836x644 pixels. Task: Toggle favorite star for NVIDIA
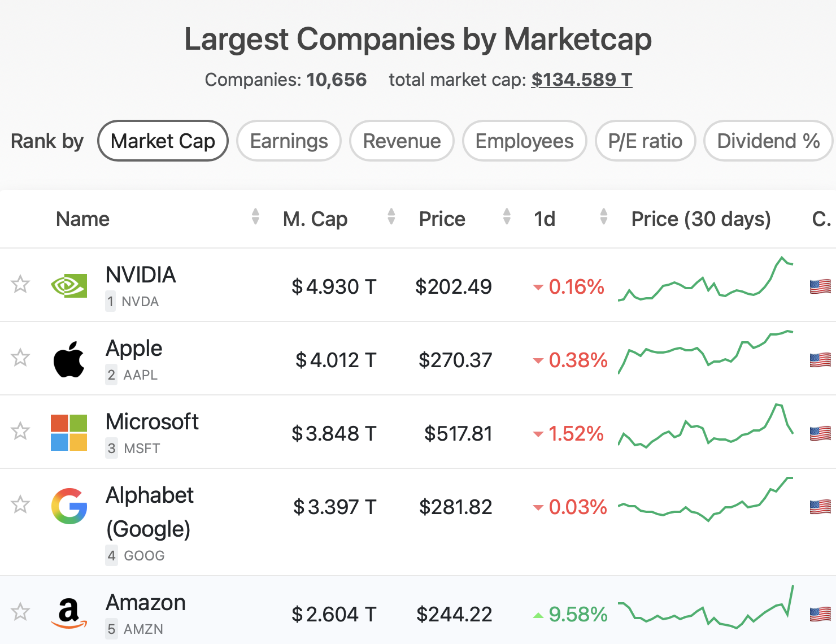[x=20, y=284]
